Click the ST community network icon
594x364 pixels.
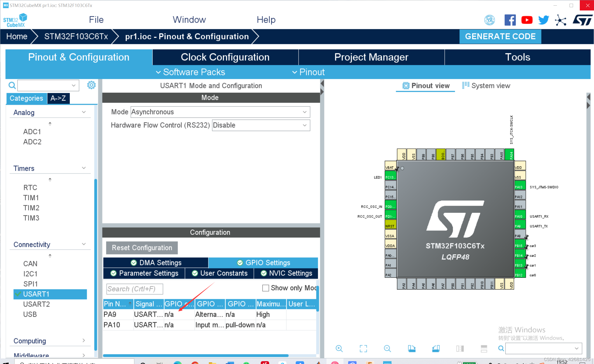tap(560, 20)
